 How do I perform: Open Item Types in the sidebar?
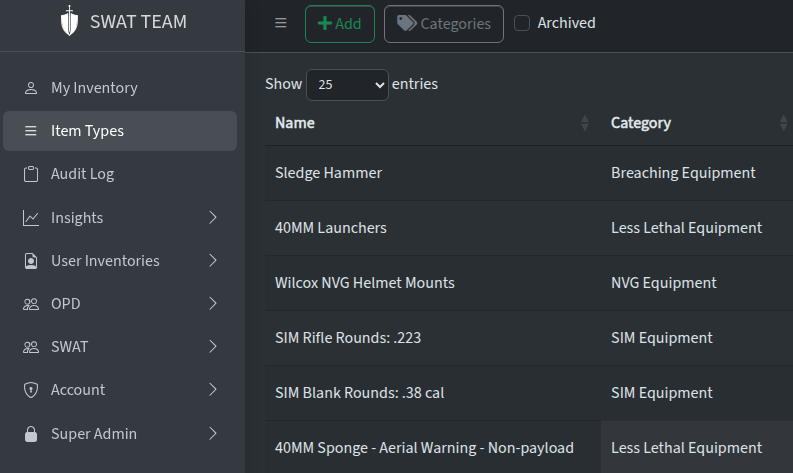click(x=88, y=131)
